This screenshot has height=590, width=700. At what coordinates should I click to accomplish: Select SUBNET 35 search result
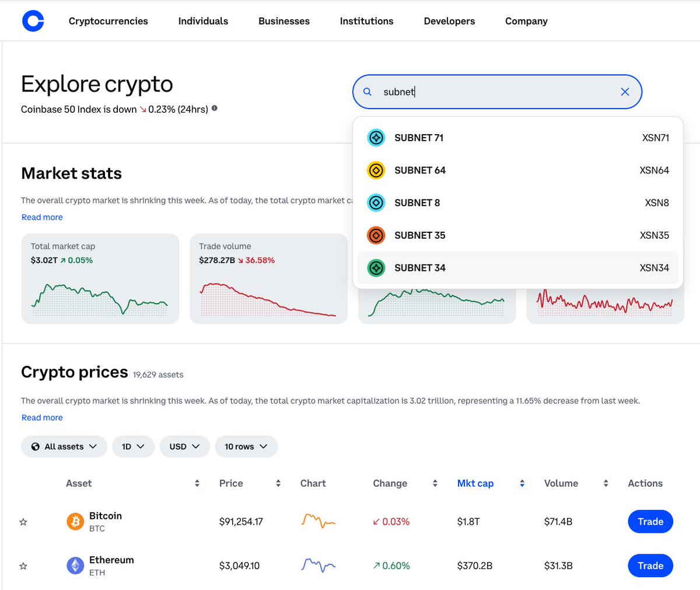coord(518,235)
